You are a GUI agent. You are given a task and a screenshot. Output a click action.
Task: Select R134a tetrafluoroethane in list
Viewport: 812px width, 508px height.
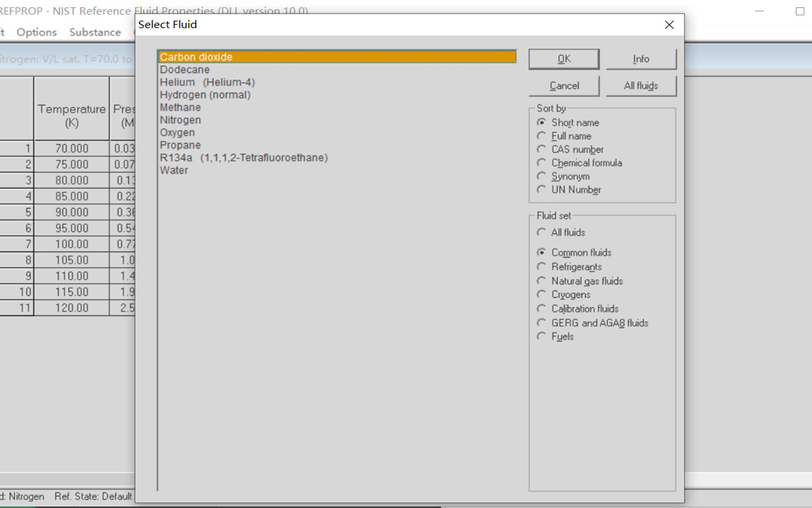pyautogui.click(x=337, y=158)
